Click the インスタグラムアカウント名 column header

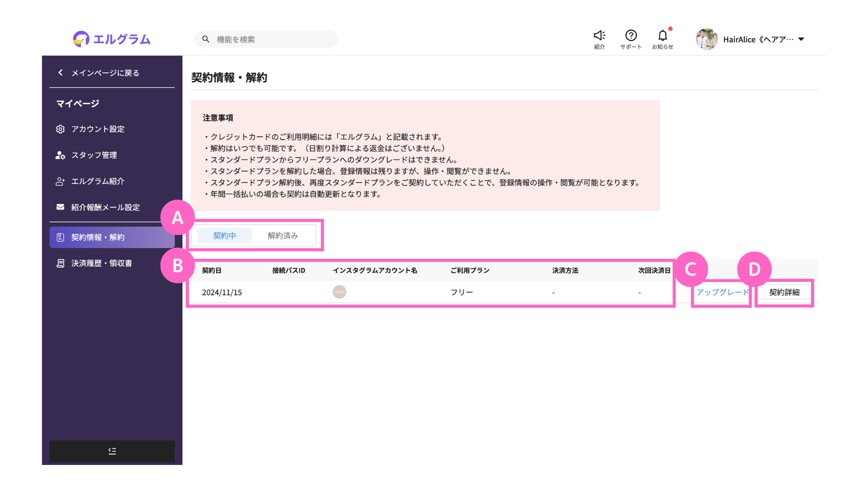[x=375, y=271]
